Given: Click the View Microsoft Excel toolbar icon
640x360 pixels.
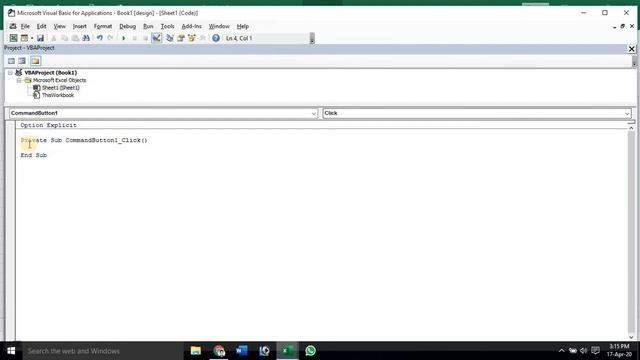Looking at the screenshot, I should click(x=13, y=38).
